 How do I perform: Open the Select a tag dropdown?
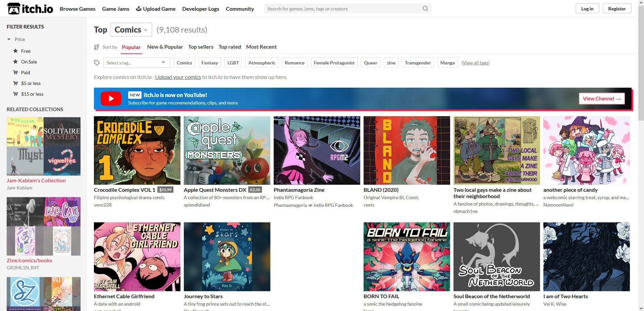[136, 63]
